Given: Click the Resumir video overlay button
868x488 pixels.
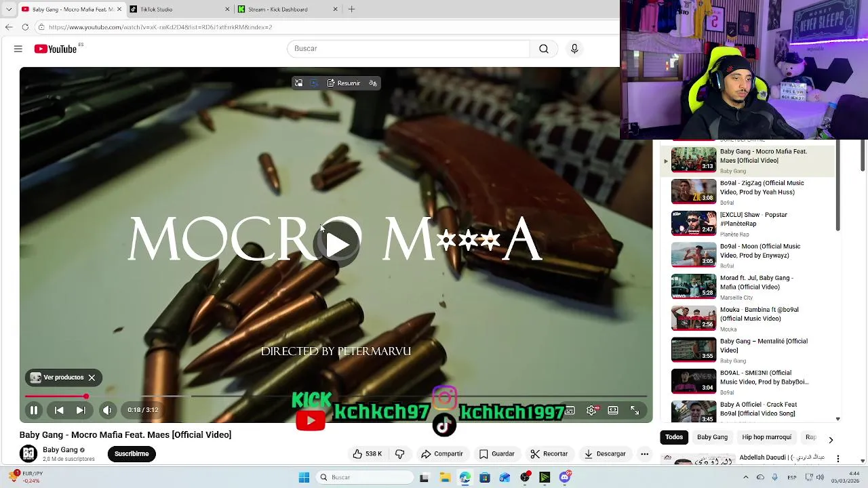Looking at the screenshot, I should pos(344,83).
